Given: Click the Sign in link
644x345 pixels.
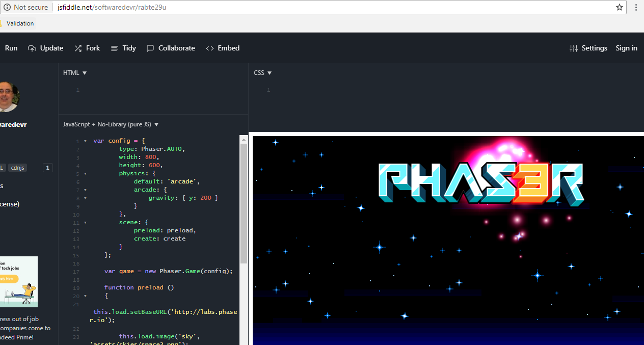Looking at the screenshot, I should coord(626,48).
